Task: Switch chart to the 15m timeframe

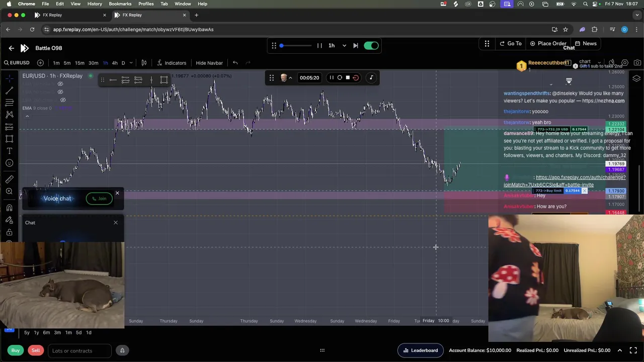Action: [x=79, y=63]
